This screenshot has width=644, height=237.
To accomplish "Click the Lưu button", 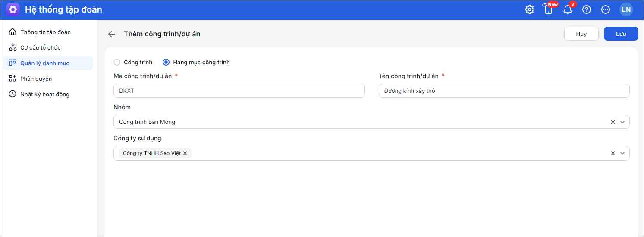I will click(621, 34).
